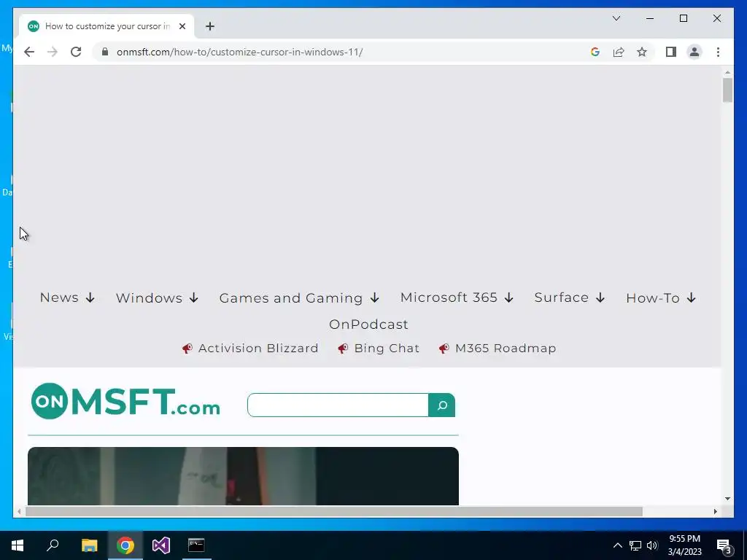
Task: Expand the How-To menu
Action: point(661,298)
